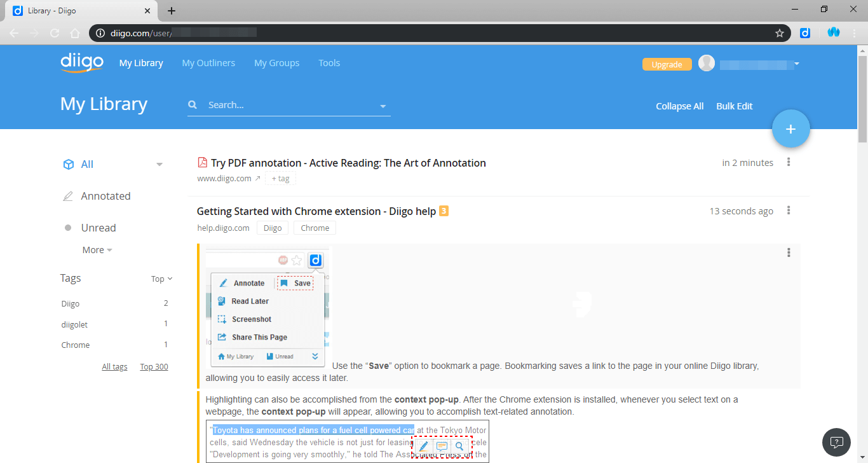868x463 pixels.
Task: Filter by Diigo tag in sidebar
Action: (x=71, y=304)
